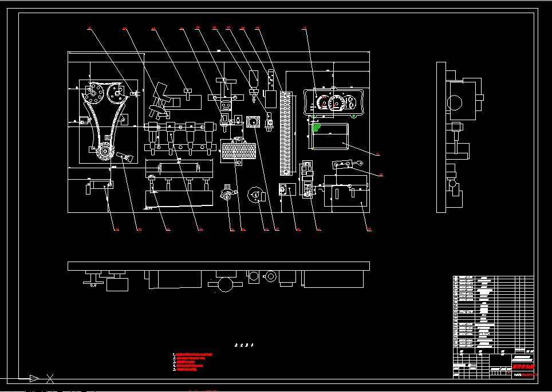The height and width of the screenshot is (392, 552).
Task: Click the large rectangle below the instrument cluster
Action: pos(330,137)
